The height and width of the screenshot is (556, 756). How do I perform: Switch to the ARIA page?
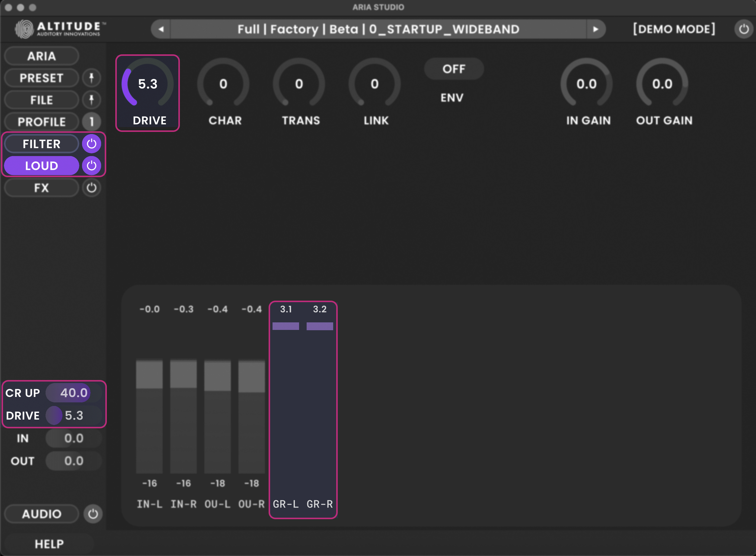pos(41,56)
